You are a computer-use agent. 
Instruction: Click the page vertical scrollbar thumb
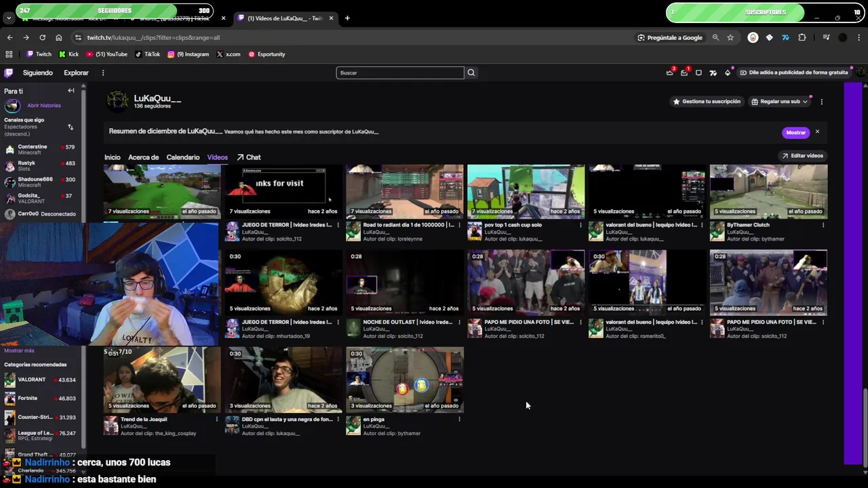864,428
